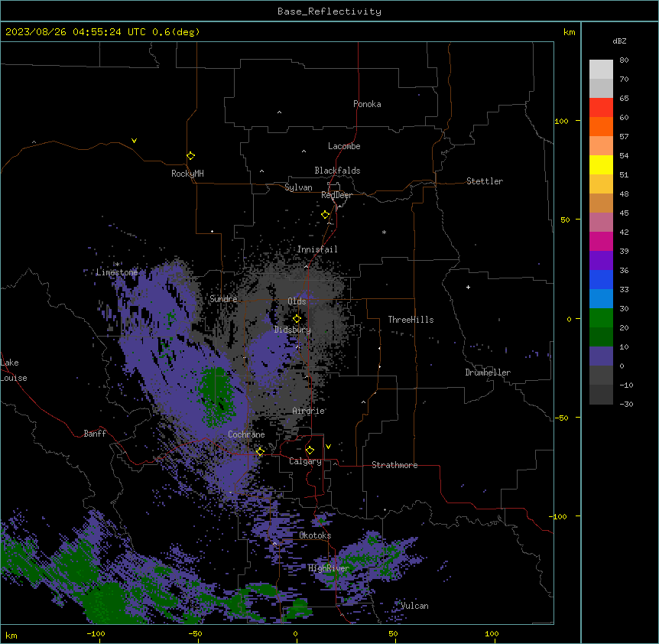
Task: Click the Limestone label
Action: pyautogui.click(x=117, y=272)
